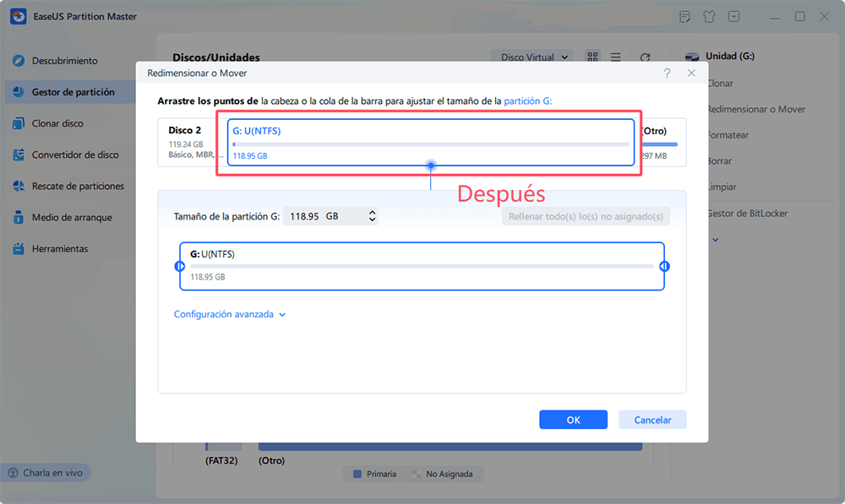Image resolution: width=845 pixels, height=504 pixels.
Task: Click the task list icon in title bar
Action: pos(685,17)
